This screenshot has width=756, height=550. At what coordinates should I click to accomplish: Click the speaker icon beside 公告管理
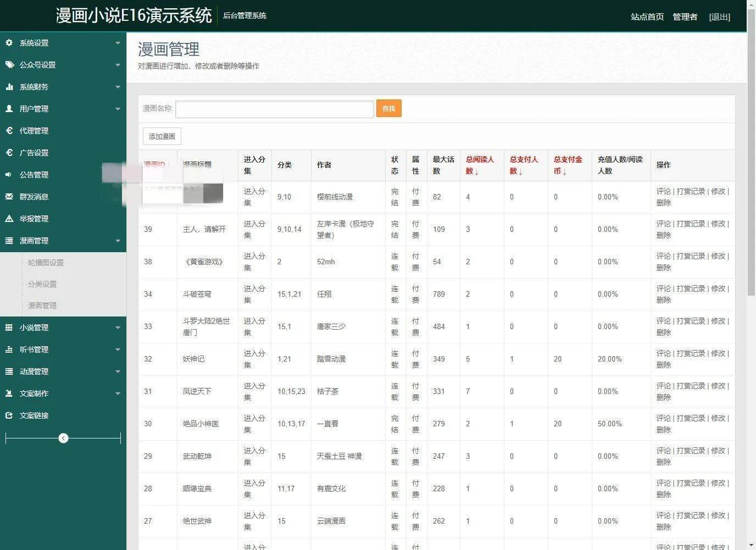9,175
